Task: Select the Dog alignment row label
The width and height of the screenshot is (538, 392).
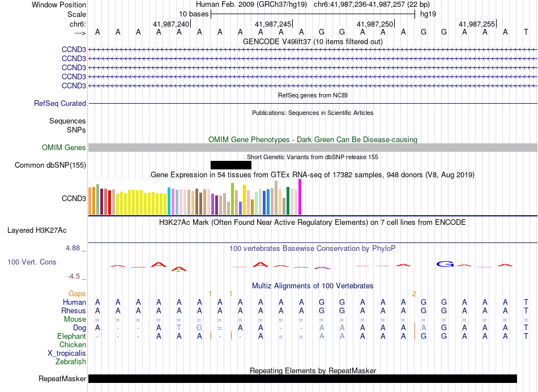Action: tap(80, 328)
